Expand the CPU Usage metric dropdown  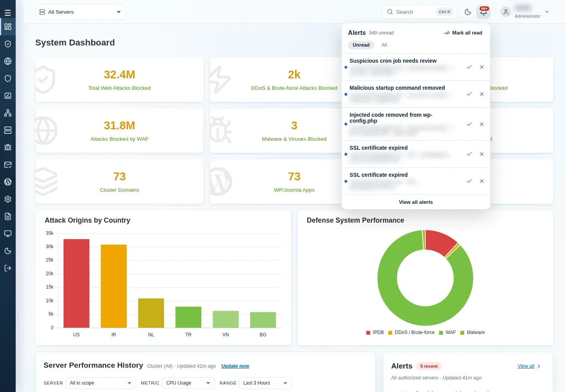[x=188, y=383]
